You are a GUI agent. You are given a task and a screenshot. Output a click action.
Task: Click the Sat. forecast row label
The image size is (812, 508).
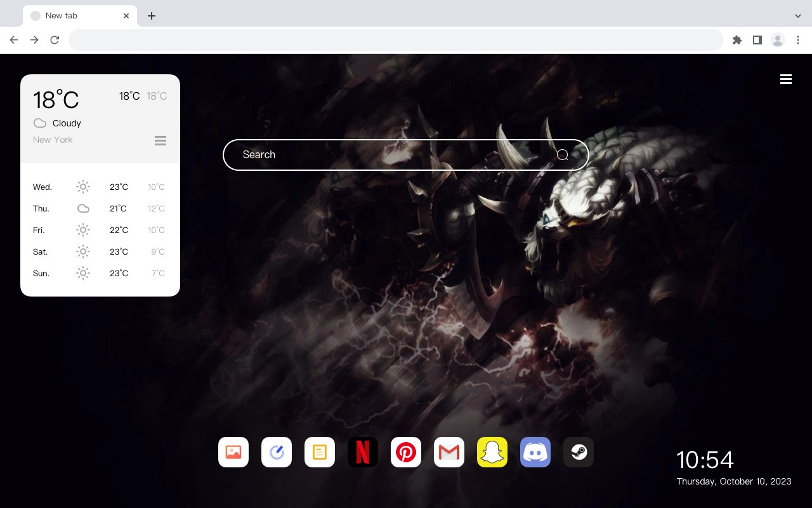click(41, 251)
